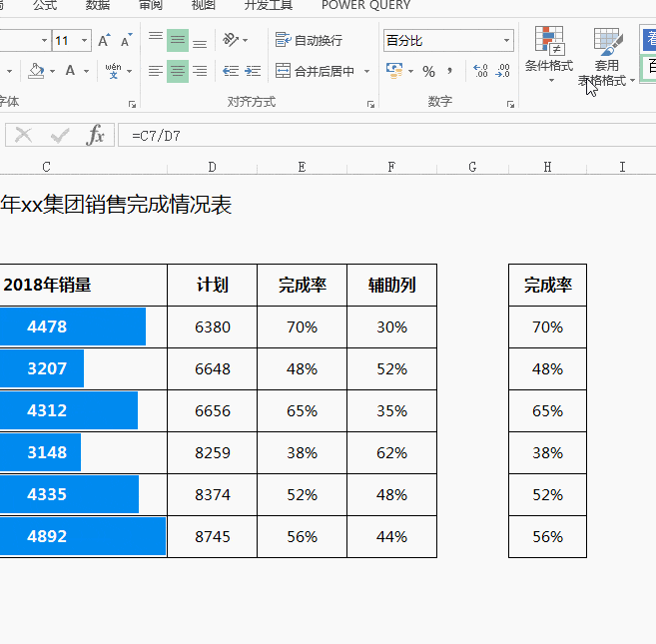Select column H header
Image resolution: width=656 pixels, height=644 pixels.
(547, 167)
